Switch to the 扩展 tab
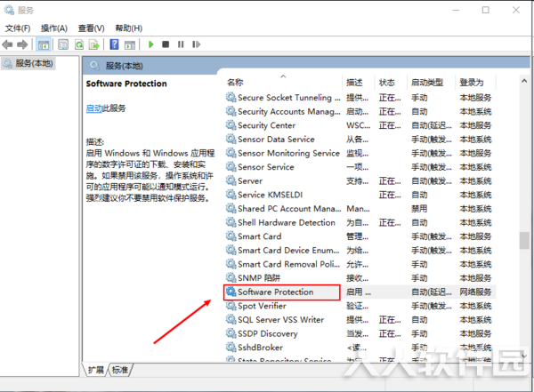534x392 pixels. click(x=96, y=370)
